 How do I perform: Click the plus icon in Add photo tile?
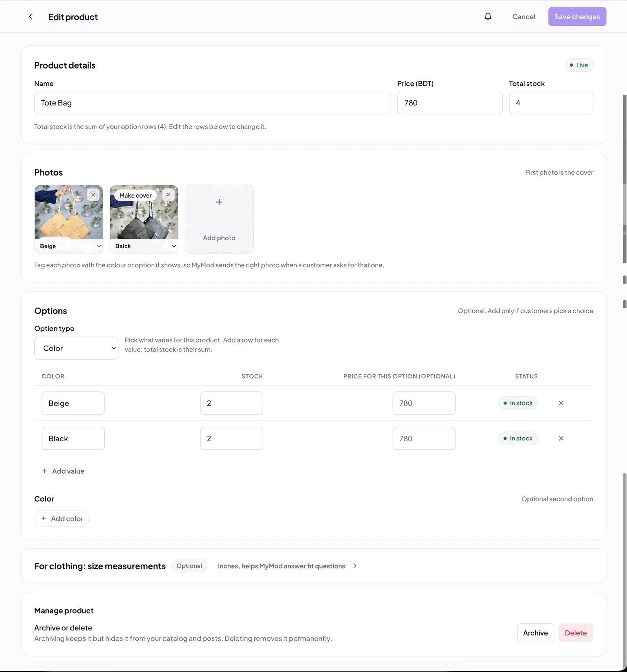(x=219, y=202)
